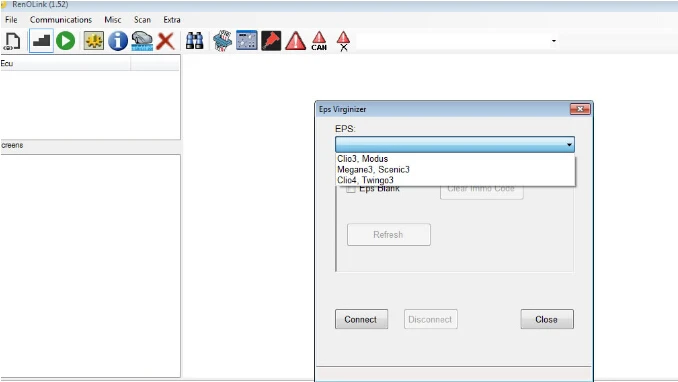
Task: Click the blue control panel icon
Action: (246, 41)
